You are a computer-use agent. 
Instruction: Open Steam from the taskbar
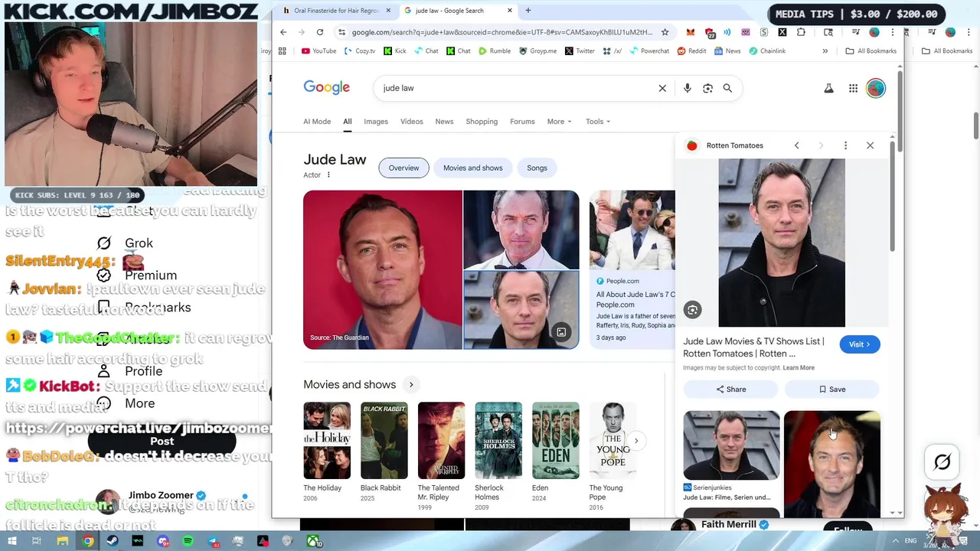[x=113, y=541]
